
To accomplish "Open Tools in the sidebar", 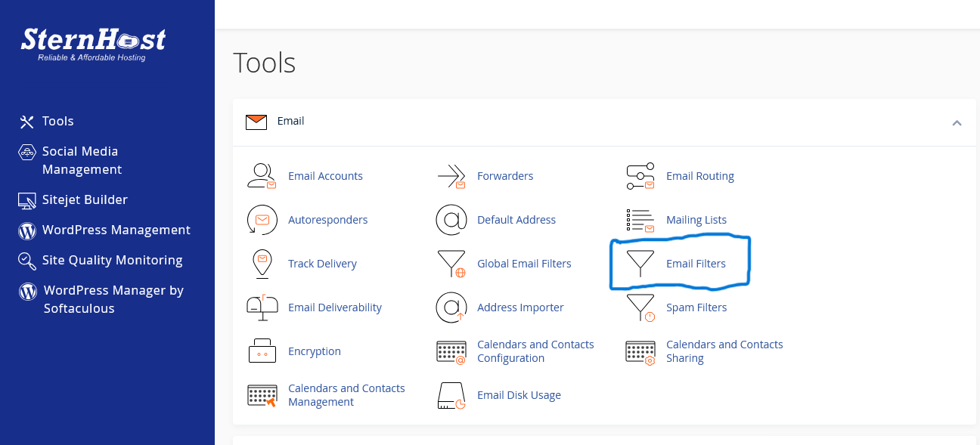I will click(57, 121).
